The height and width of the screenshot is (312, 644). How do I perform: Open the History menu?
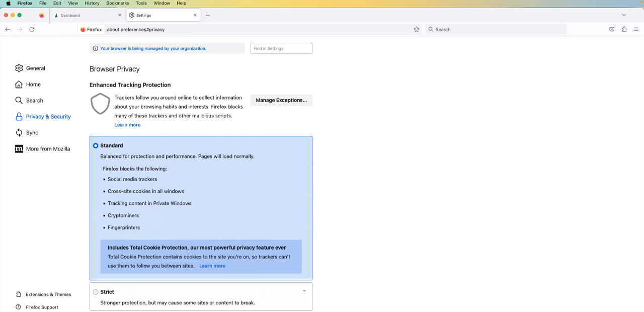(92, 3)
